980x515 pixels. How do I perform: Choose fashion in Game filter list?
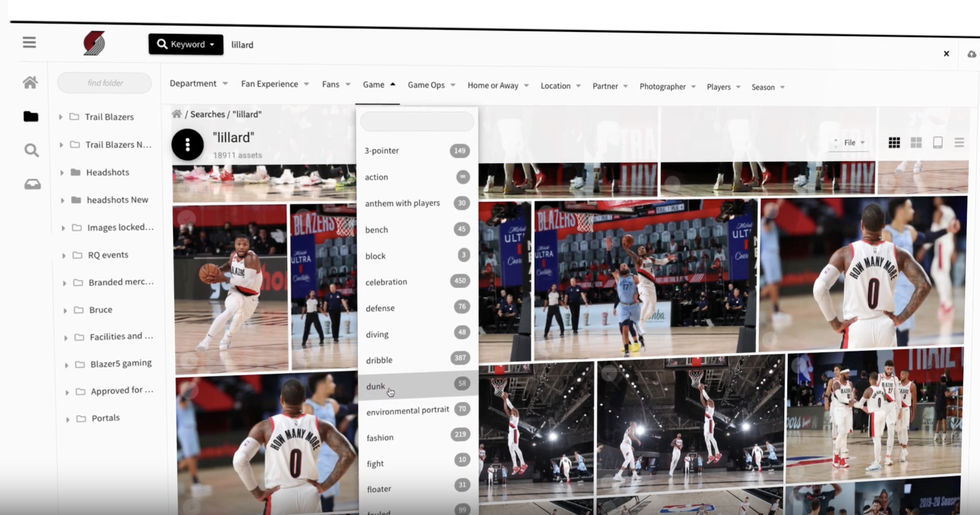click(x=418, y=436)
